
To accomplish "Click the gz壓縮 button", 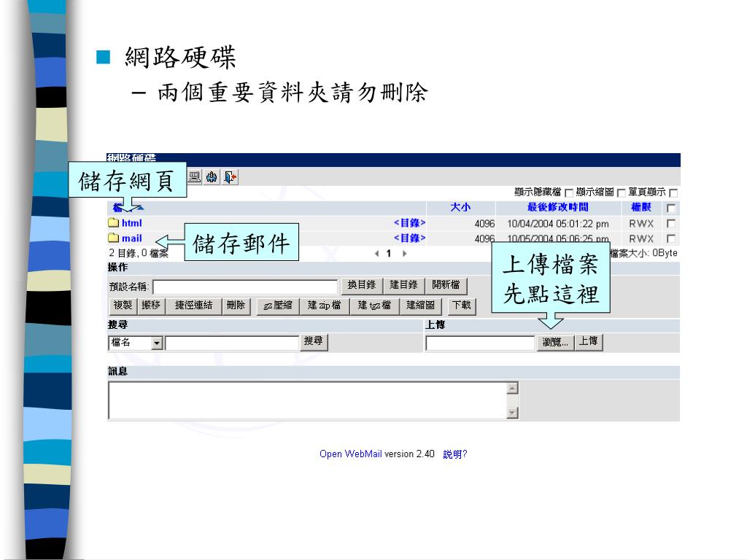I will (x=278, y=306).
